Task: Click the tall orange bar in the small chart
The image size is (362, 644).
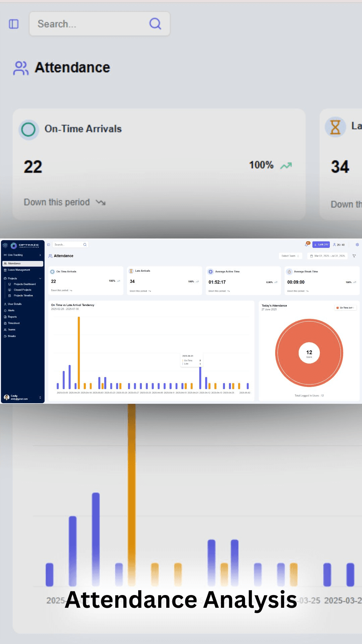Action: tap(79, 352)
